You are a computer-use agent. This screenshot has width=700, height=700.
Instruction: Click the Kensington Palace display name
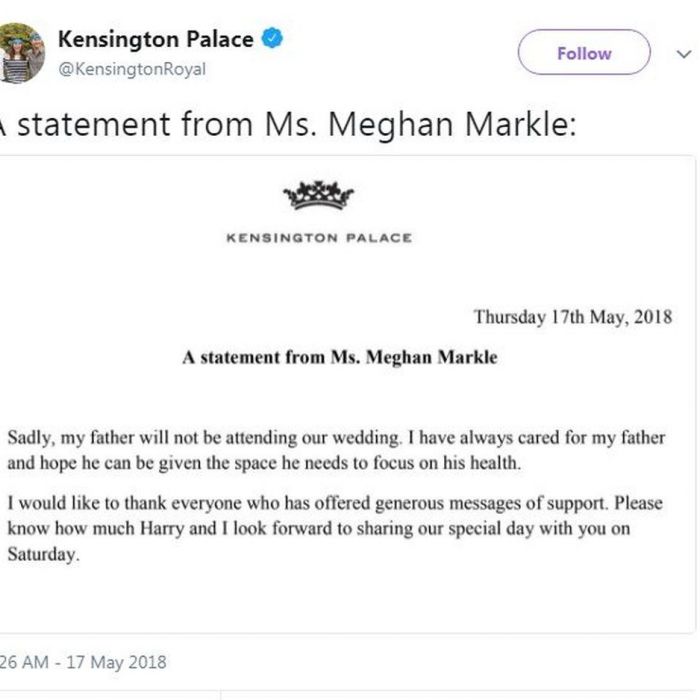(x=156, y=39)
